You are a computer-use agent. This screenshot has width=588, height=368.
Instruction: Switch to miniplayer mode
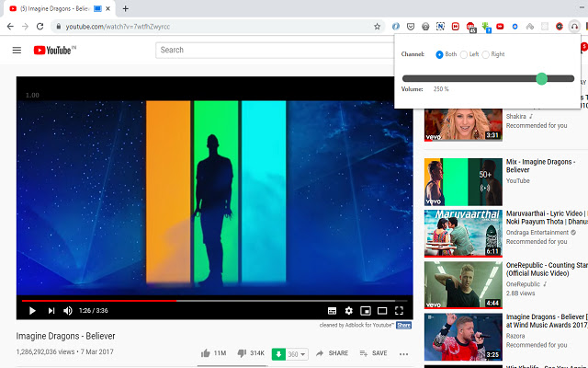click(x=366, y=311)
